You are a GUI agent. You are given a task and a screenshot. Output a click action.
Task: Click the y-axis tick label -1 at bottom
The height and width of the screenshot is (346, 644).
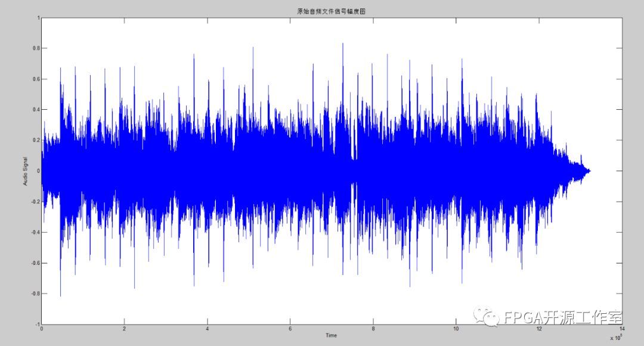[x=38, y=324]
